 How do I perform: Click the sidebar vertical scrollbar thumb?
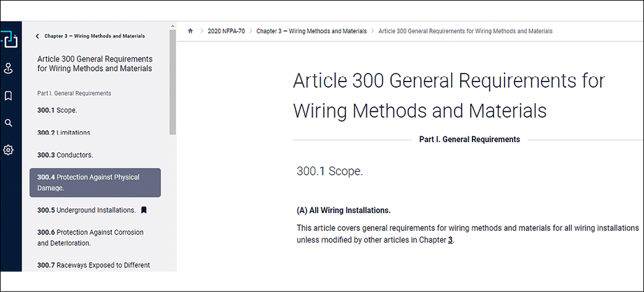173,80
